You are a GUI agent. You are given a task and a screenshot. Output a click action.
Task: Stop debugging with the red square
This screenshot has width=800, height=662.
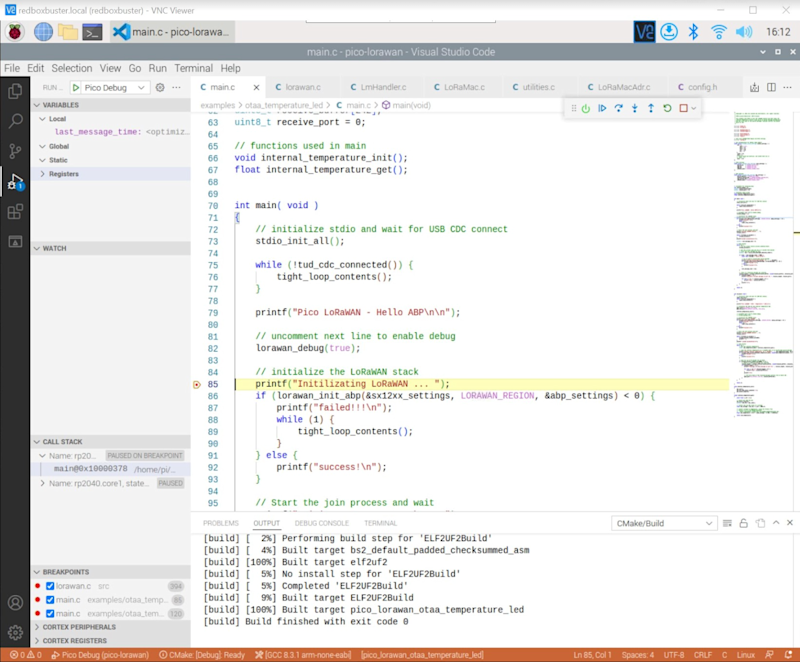coord(683,108)
